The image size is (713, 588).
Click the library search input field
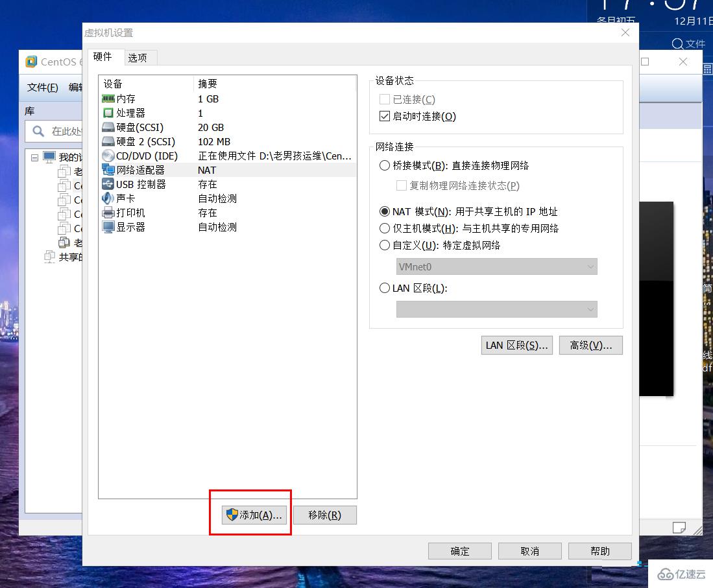[54, 132]
